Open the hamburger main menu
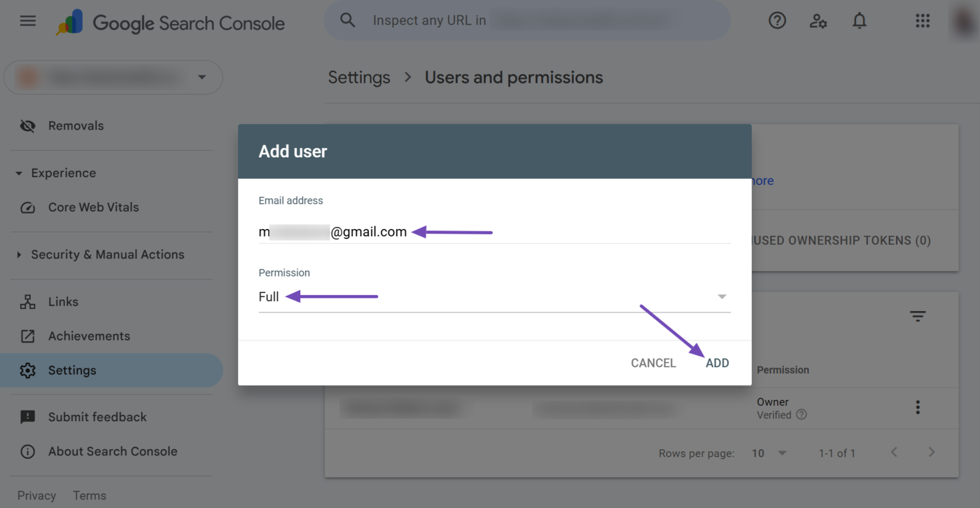 (28, 21)
